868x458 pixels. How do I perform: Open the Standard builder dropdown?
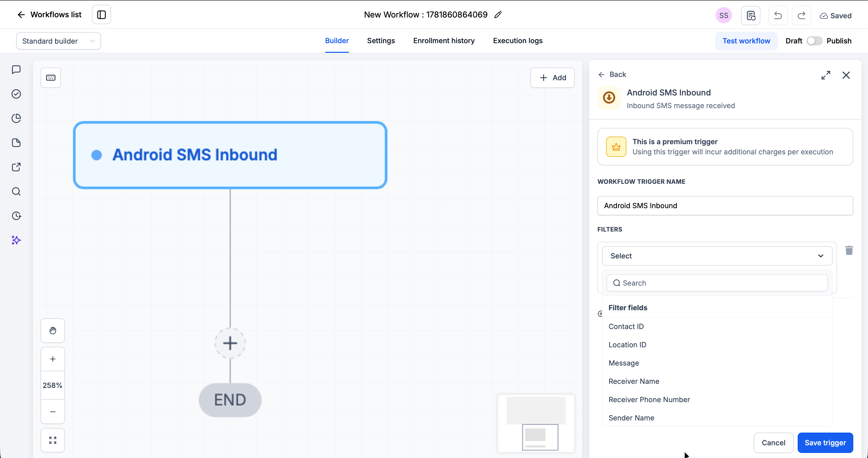click(59, 41)
